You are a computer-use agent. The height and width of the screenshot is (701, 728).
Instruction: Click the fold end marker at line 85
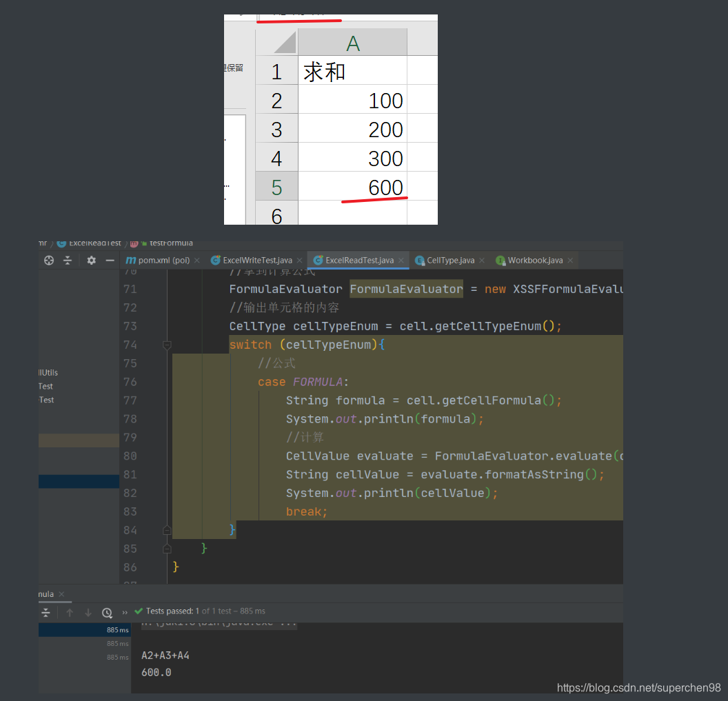click(167, 549)
